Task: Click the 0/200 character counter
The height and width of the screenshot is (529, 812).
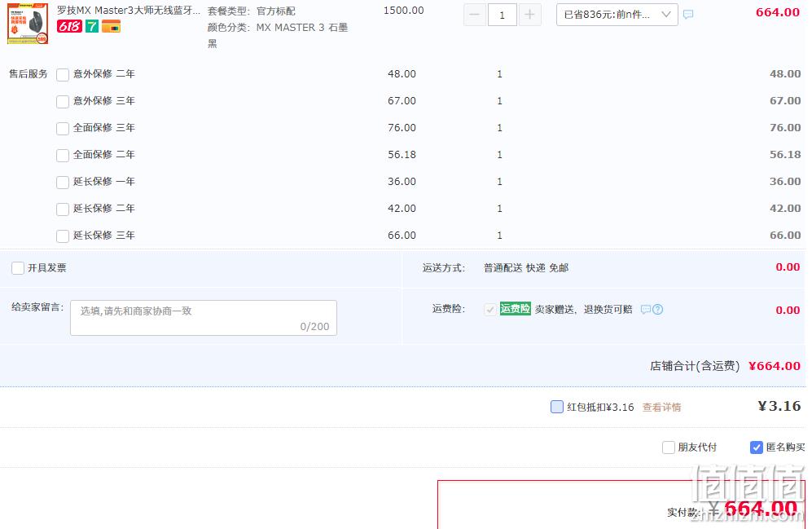Action: [x=314, y=326]
